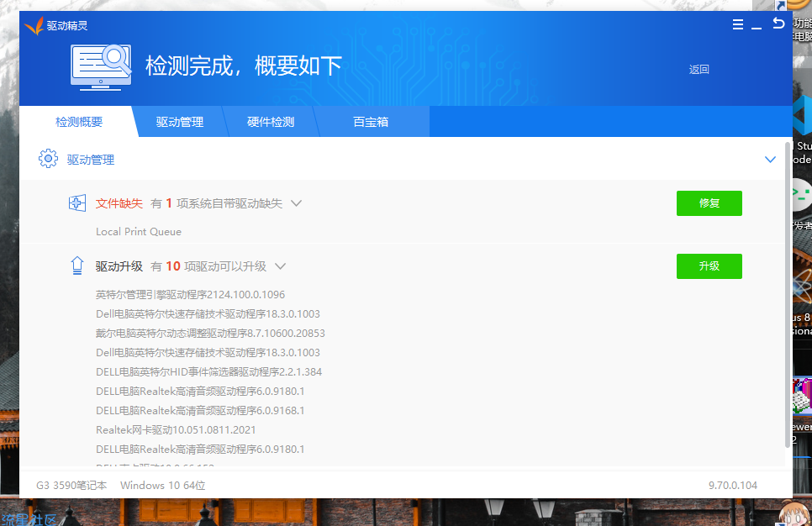Expand the 驱动可以升级 chevron
This screenshot has height=526, width=812.
pyautogui.click(x=280, y=266)
